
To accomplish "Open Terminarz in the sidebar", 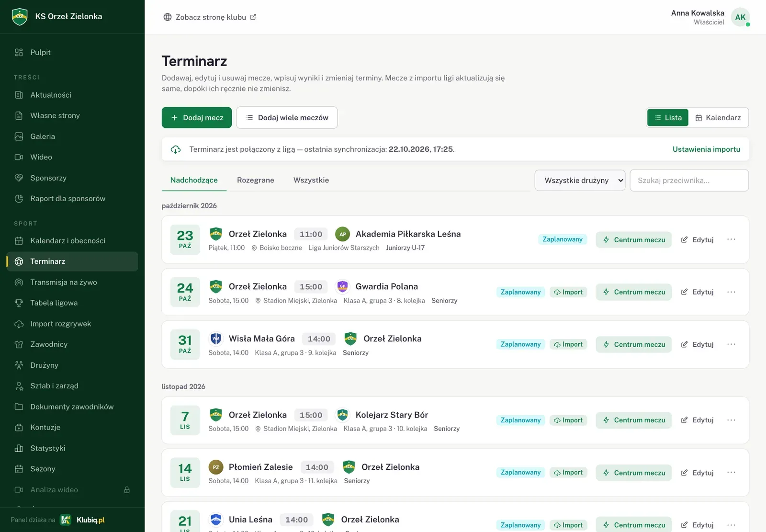I will 72,261.
